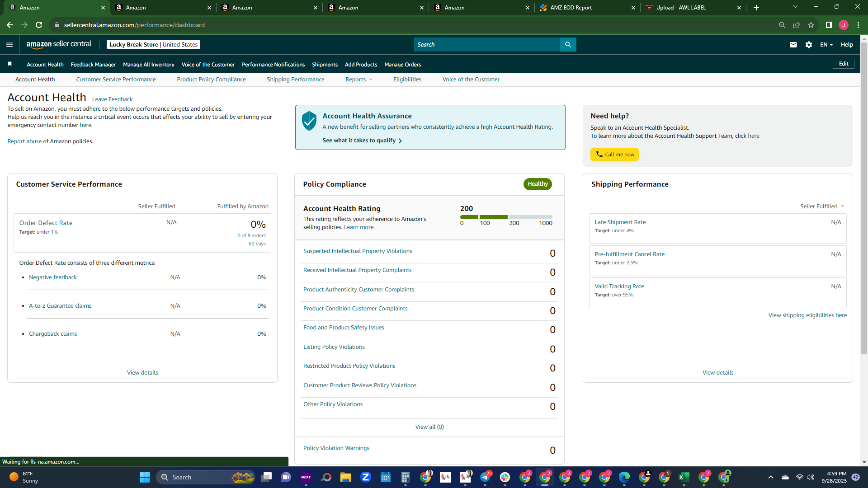The image size is (868, 488).
Task: Click the Call me now button
Action: click(614, 155)
